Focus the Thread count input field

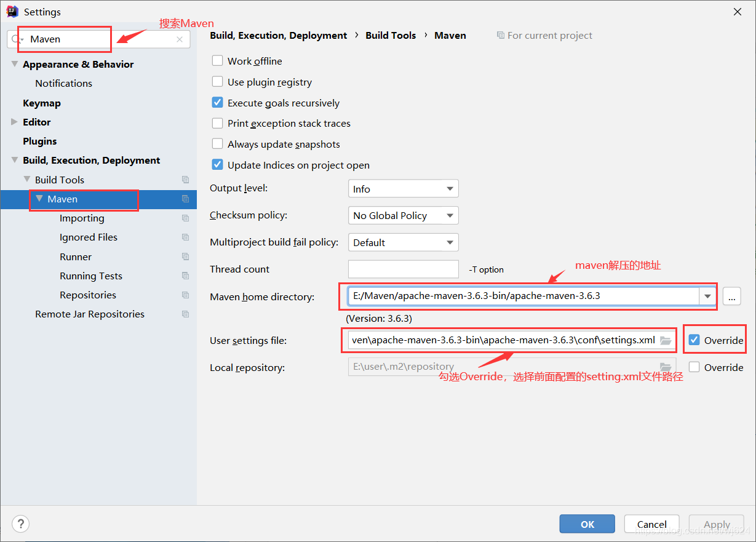point(404,269)
